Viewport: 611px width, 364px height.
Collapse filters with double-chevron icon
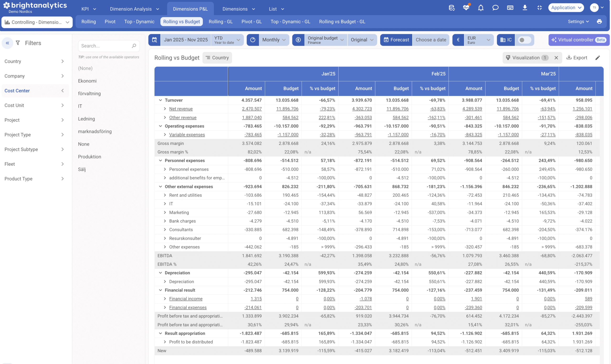(x=7, y=43)
